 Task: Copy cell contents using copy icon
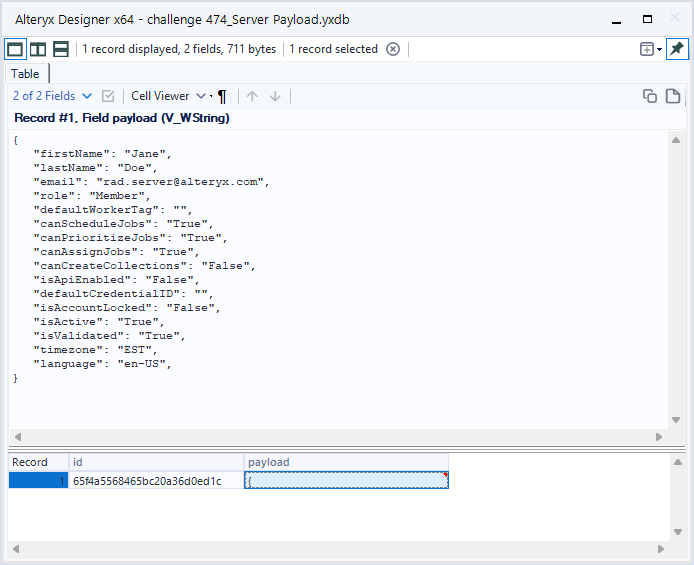[x=650, y=96]
